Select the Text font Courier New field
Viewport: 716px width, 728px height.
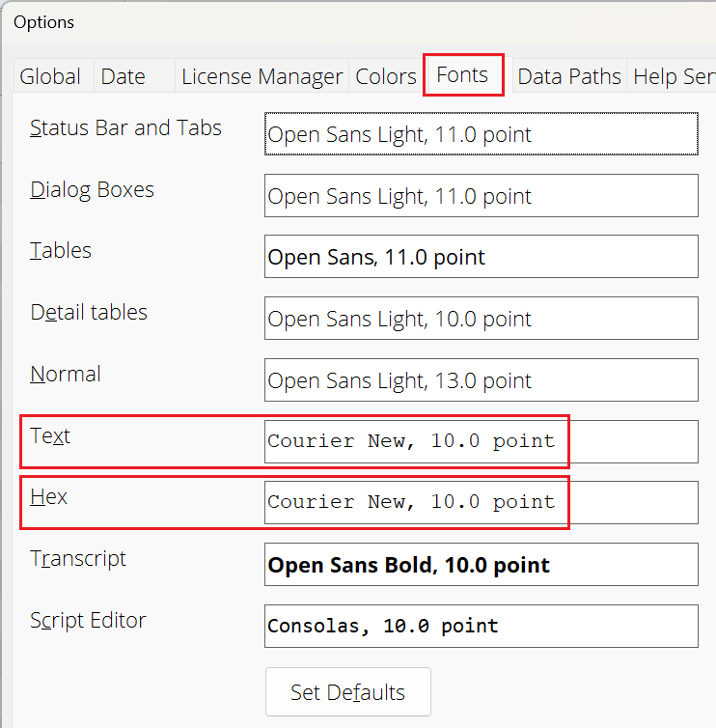tap(481, 441)
